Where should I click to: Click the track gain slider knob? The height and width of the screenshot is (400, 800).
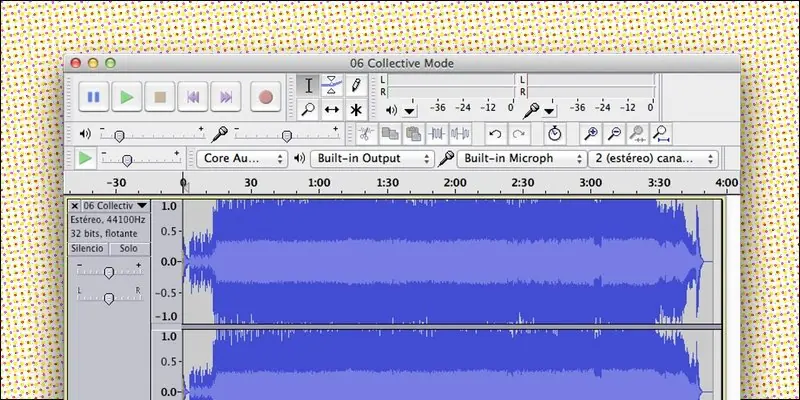click(x=109, y=273)
